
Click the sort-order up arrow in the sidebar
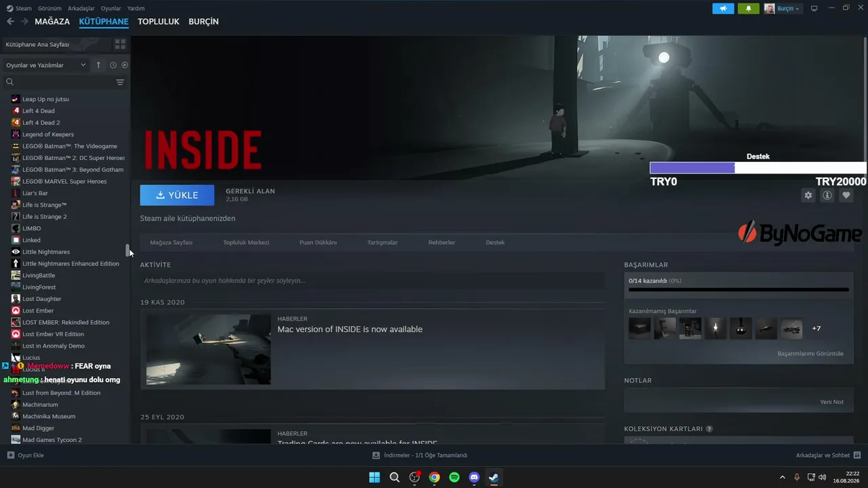coord(98,65)
